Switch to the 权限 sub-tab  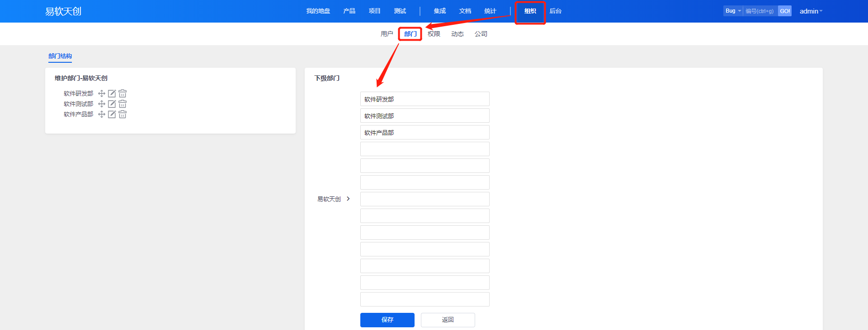[434, 34]
